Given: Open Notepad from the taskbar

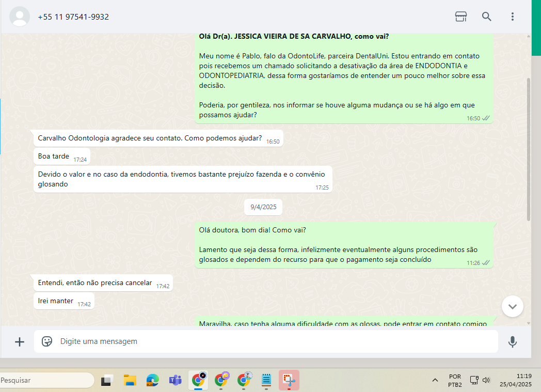Looking at the screenshot, I should point(266,380).
